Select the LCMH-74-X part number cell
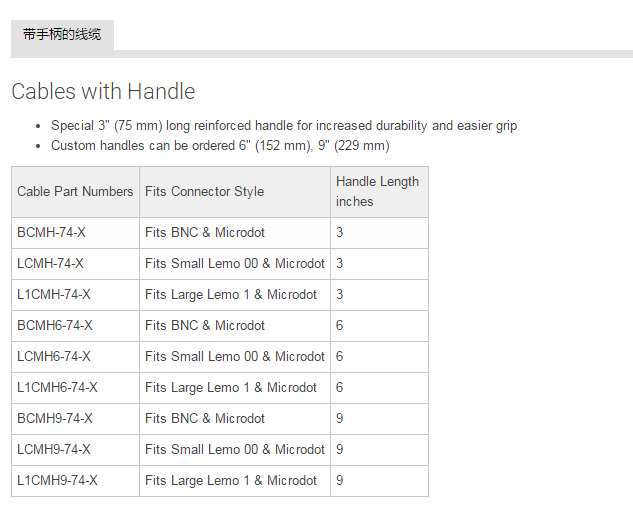This screenshot has height=507, width=633. point(51,264)
